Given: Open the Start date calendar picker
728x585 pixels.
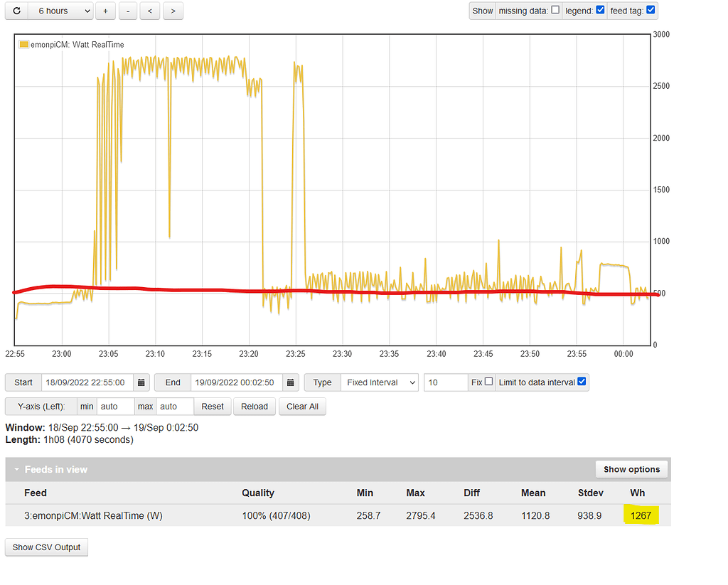Looking at the screenshot, I should pyautogui.click(x=141, y=382).
